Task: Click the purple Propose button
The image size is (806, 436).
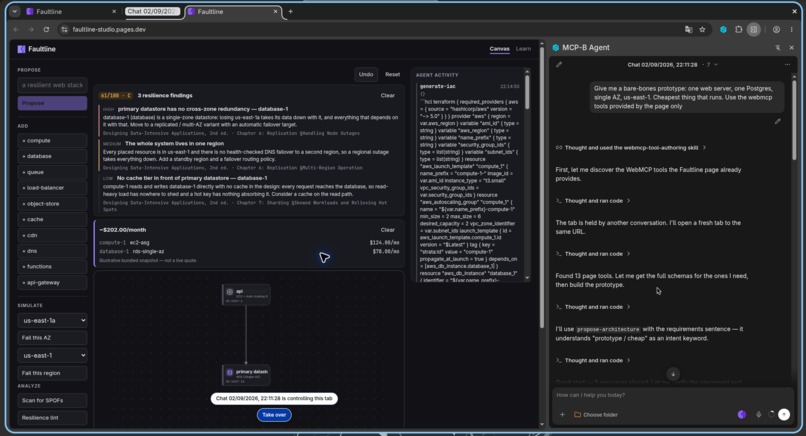Action: pyautogui.click(x=52, y=103)
